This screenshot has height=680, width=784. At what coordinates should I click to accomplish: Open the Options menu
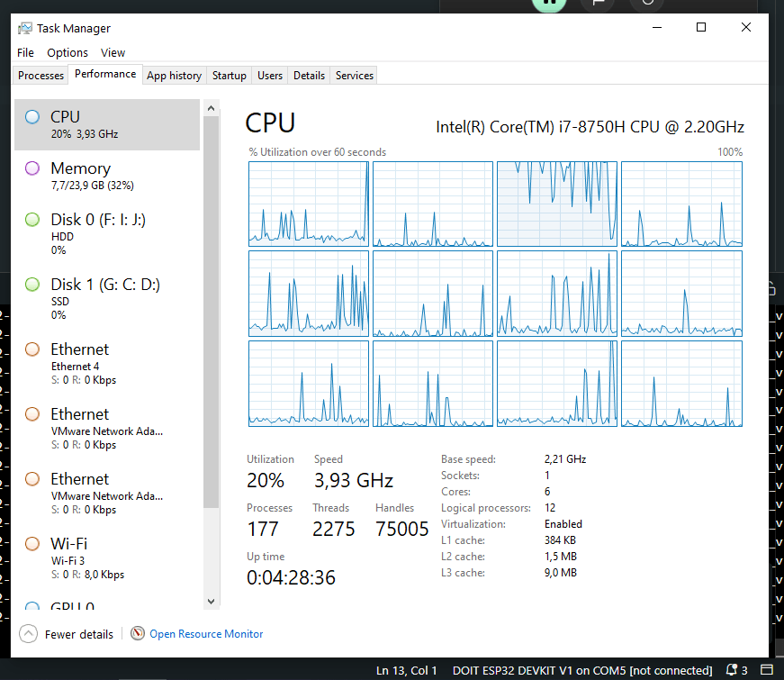pyautogui.click(x=68, y=53)
